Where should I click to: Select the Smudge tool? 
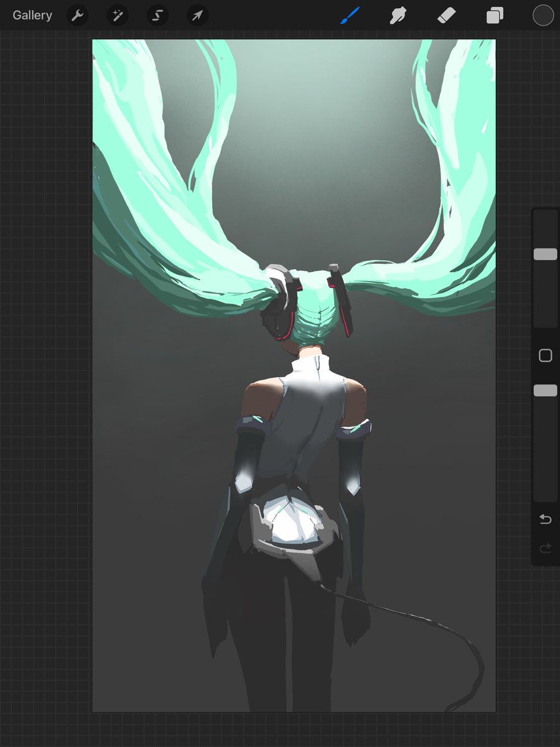pos(398,16)
